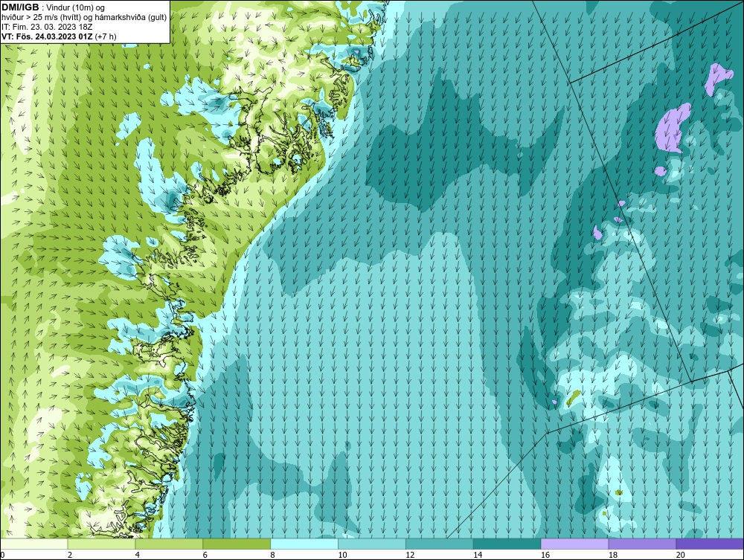Screen dimensions: 744x560
Task: Click the 2–4 m/s light green legend swatch
Action: point(101,544)
